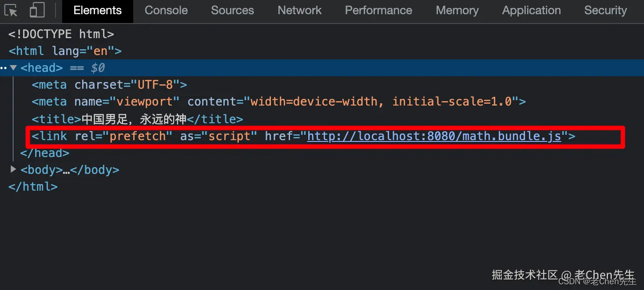Switch to the Console tab

pyautogui.click(x=166, y=10)
